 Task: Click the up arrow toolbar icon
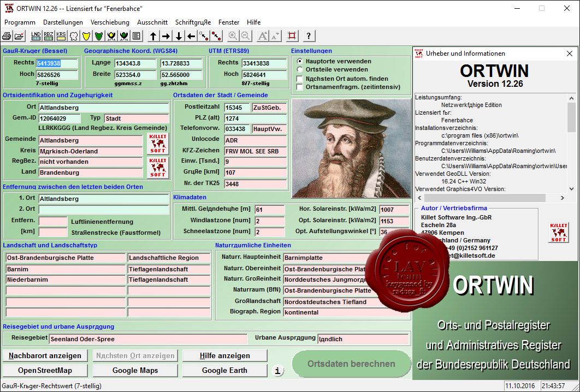pyautogui.click(x=153, y=36)
